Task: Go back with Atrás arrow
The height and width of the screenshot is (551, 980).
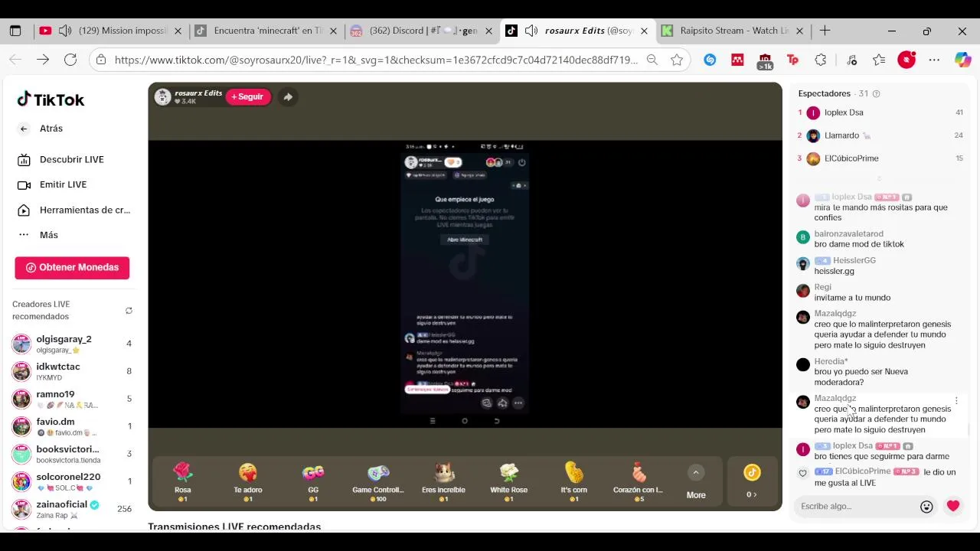Action: [24, 129]
